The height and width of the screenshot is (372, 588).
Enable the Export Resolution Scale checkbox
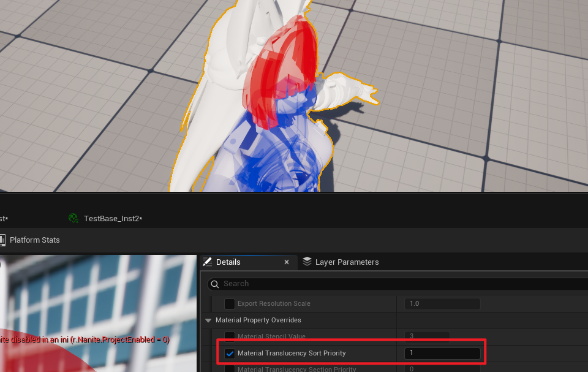pyautogui.click(x=230, y=303)
